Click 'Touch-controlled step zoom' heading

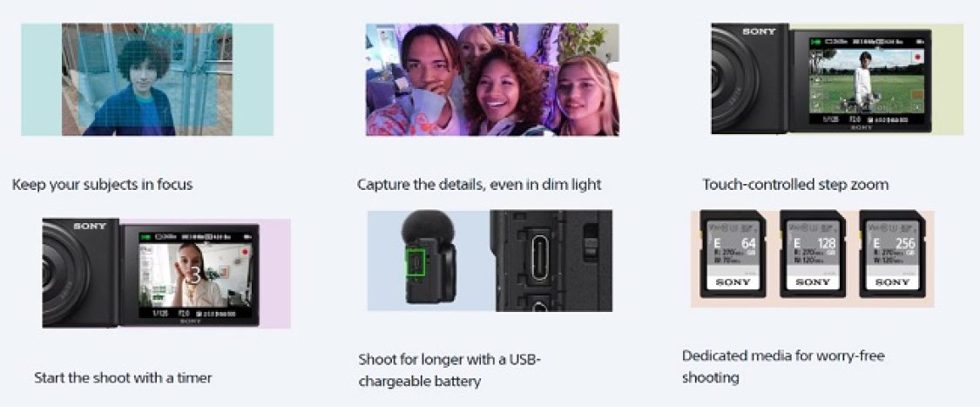[x=795, y=185]
